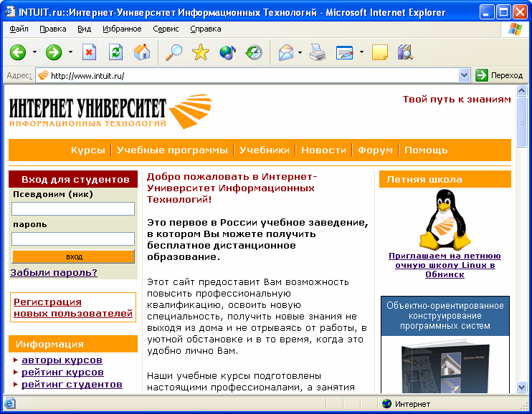Click the Информация section header

[x=73, y=344]
